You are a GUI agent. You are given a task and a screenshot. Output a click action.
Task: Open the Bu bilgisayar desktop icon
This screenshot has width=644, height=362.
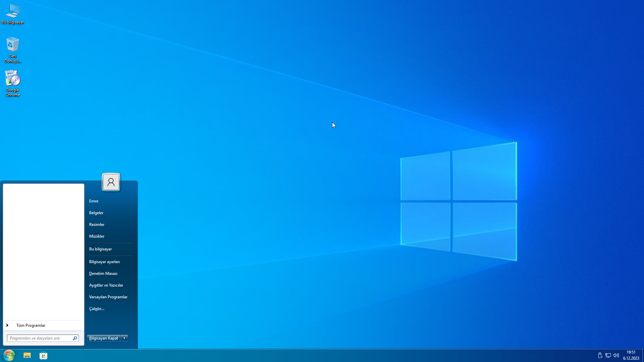[x=13, y=14]
